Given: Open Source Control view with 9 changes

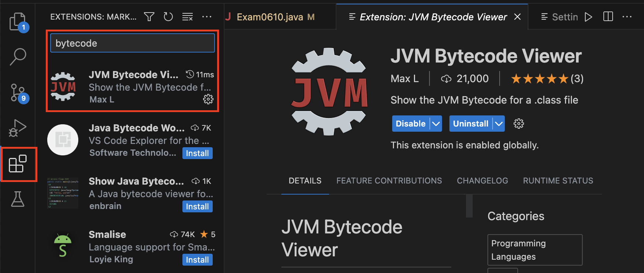Looking at the screenshot, I should pyautogui.click(x=18, y=93).
